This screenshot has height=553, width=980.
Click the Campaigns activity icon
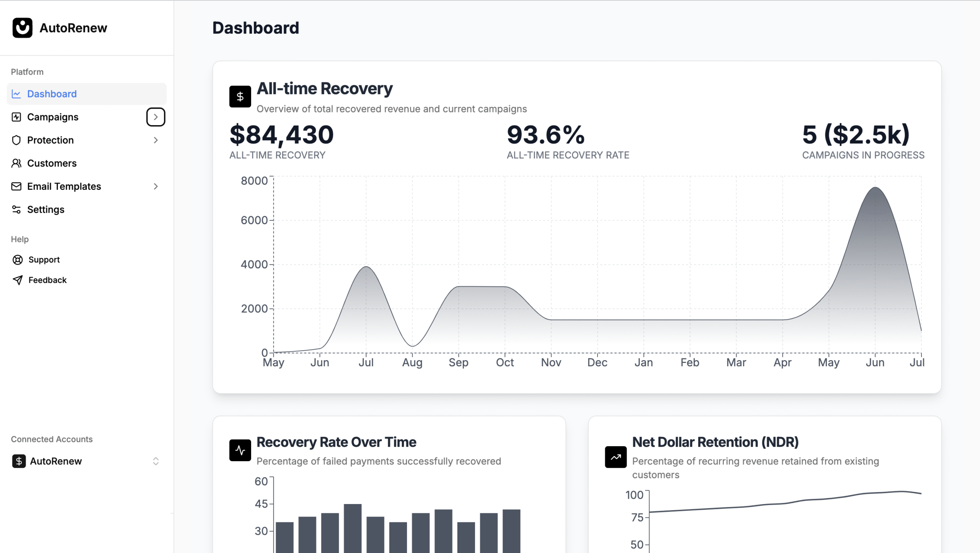(16, 117)
